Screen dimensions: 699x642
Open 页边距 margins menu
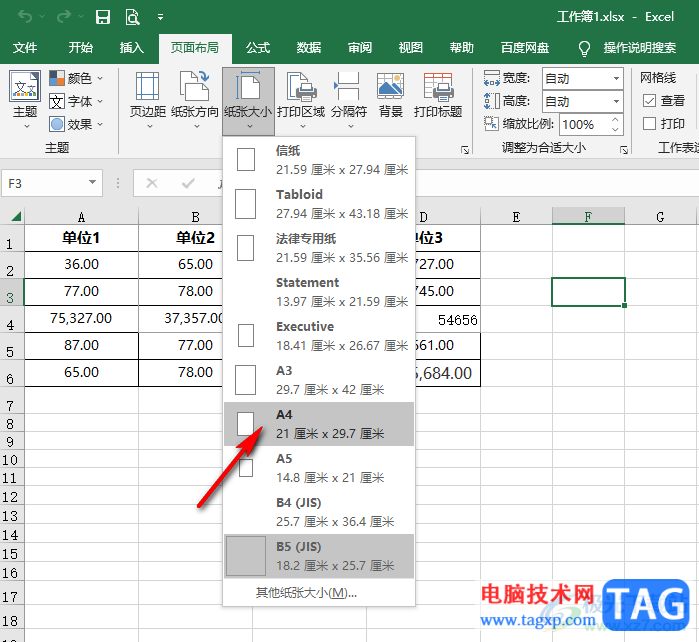(x=148, y=100)
